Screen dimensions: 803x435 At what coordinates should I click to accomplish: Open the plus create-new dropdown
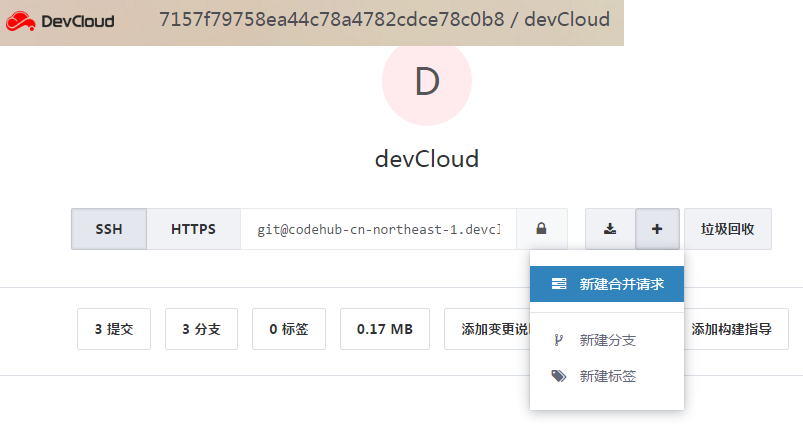[657, 229]
